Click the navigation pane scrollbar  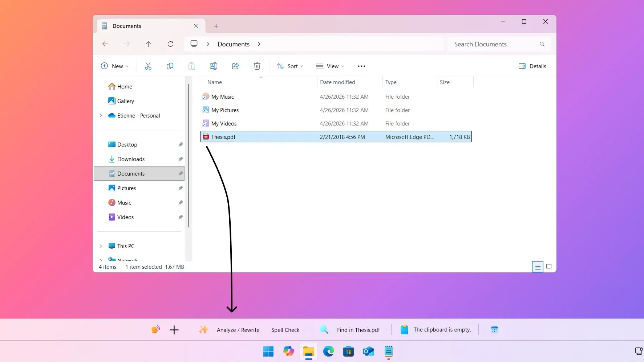point(188,155)
